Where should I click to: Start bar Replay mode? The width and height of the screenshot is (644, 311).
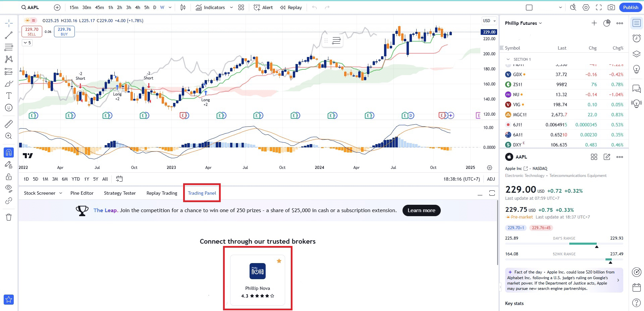tap(291, 7)
